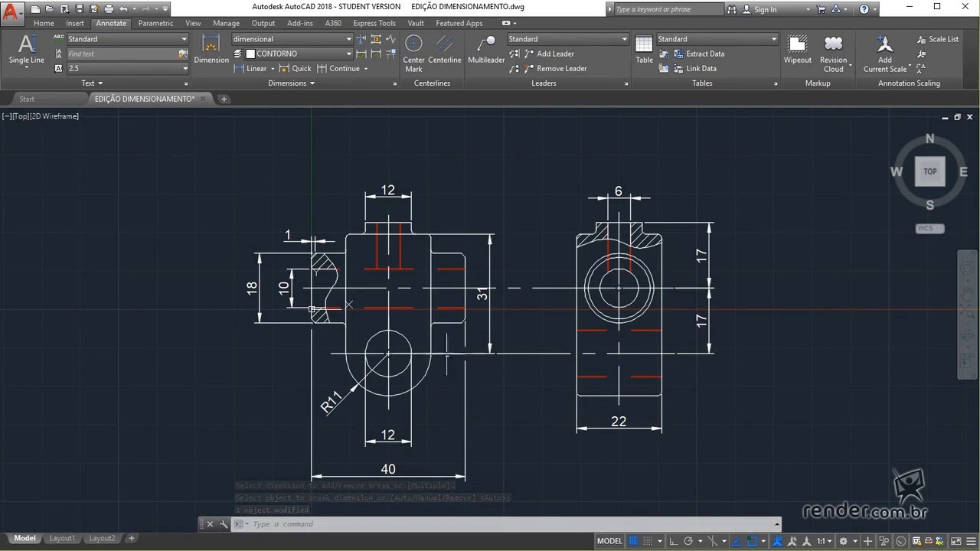Insert a Table
This screenshot has width=980, height=551.
644,51
